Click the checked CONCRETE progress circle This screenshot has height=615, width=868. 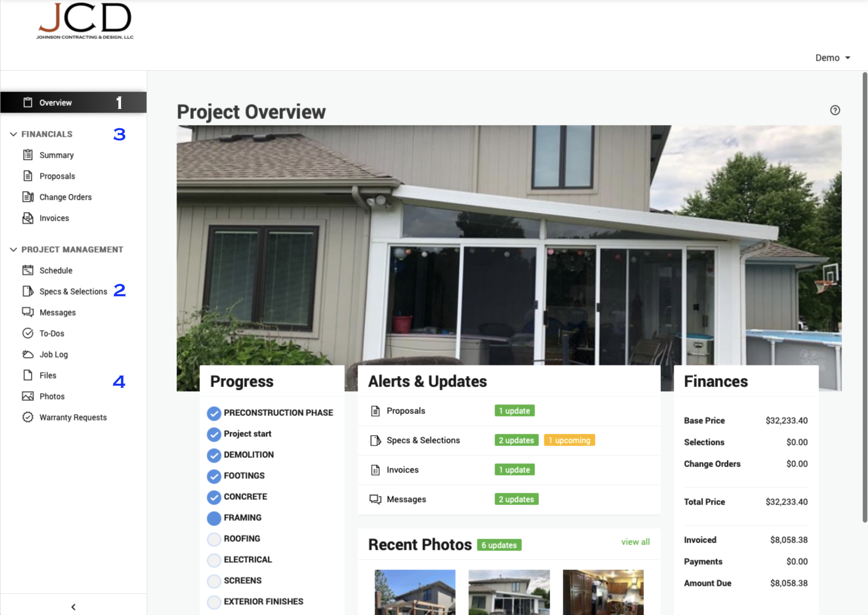point(214,497)
